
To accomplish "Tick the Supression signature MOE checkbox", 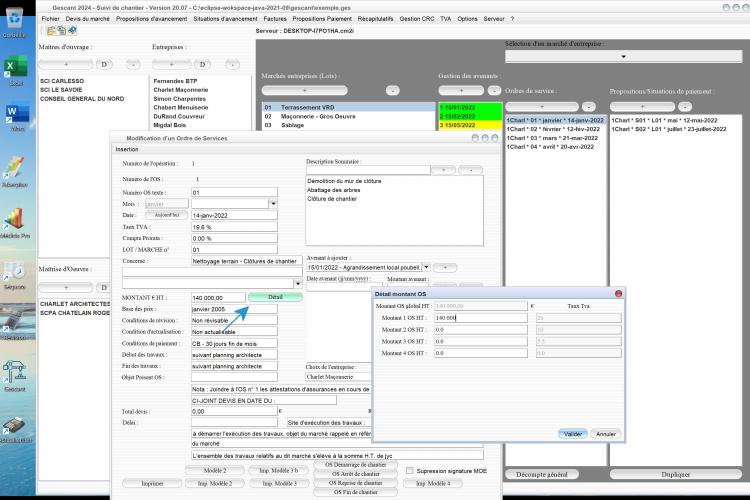I will coord(409,471).
